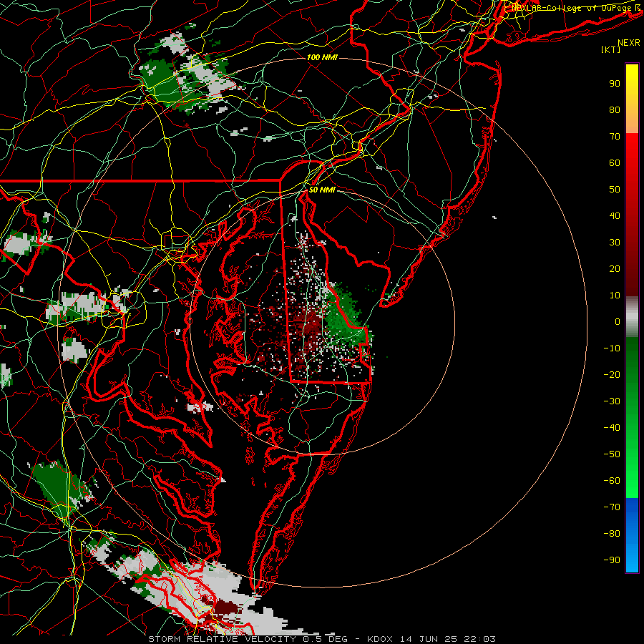This screenshot has height=644, width=644.
Task: Click the -20 value on velocity scale
Action: point(612,374)
